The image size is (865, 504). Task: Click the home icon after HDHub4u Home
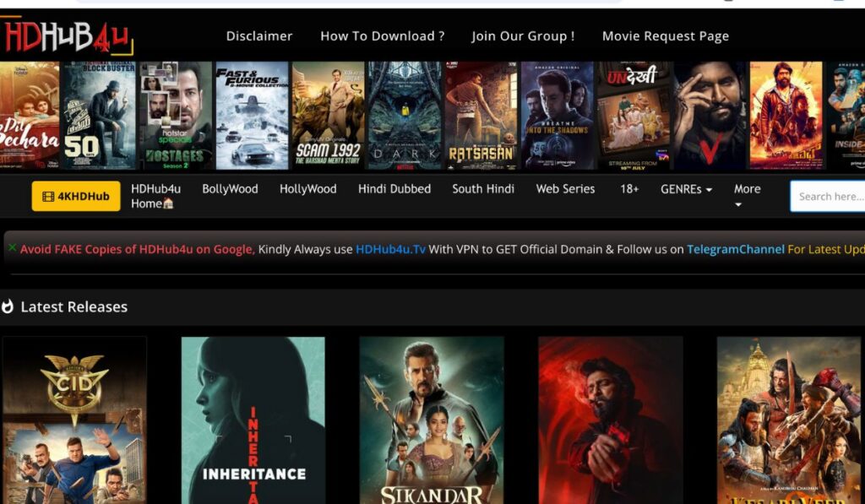pyautogui.click(x=168, y=203)
